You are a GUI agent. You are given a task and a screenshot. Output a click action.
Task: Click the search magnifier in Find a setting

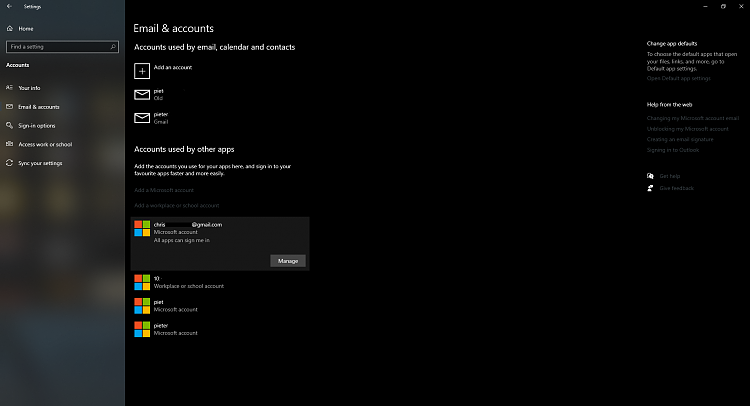[x=113, y=47]
